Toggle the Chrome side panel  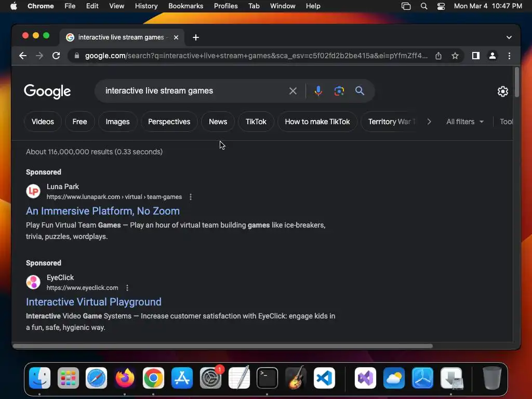click(x=476, y=56)
